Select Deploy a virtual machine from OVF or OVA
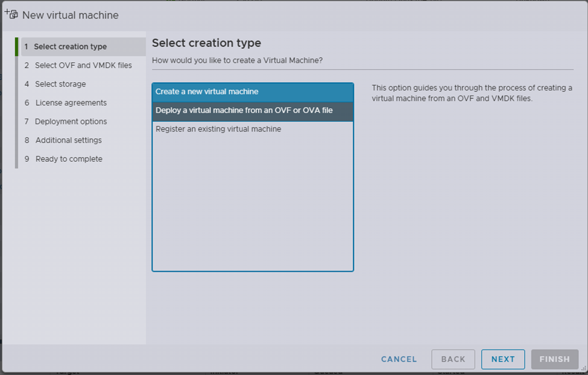 click(x=244, y=111)
